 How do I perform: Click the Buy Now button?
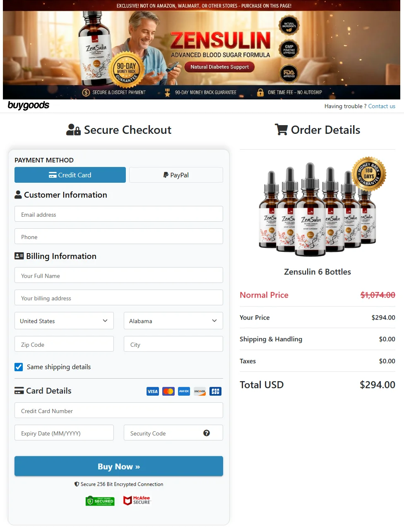click(x=119, y=466)
